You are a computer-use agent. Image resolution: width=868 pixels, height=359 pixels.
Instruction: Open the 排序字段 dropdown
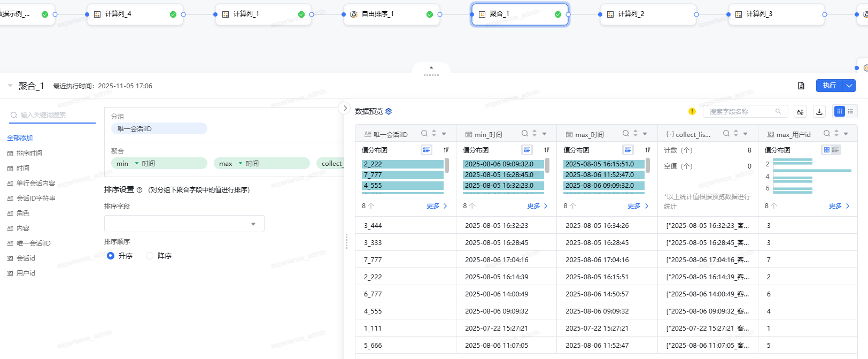pyautogui.click(x=184, y=224)
